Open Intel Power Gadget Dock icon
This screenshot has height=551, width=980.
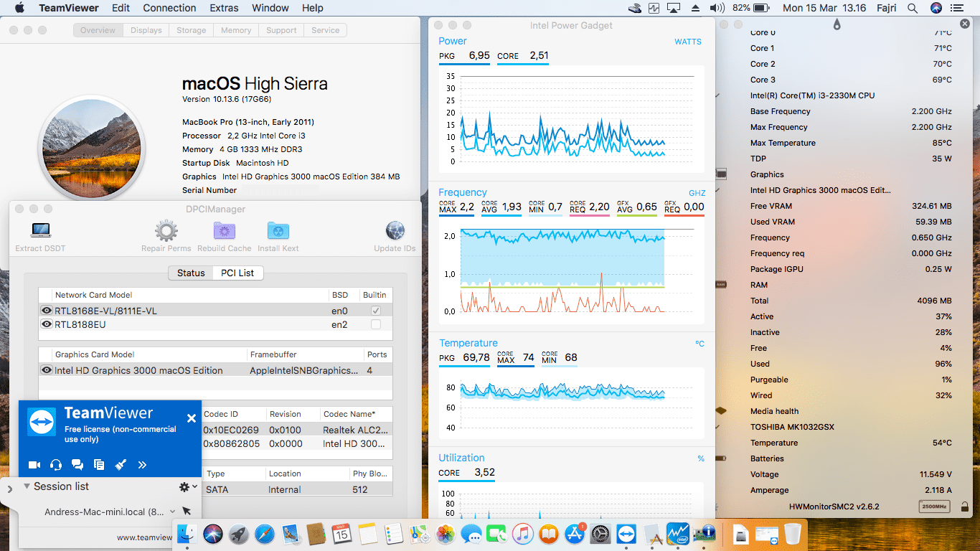pos(678,533)
